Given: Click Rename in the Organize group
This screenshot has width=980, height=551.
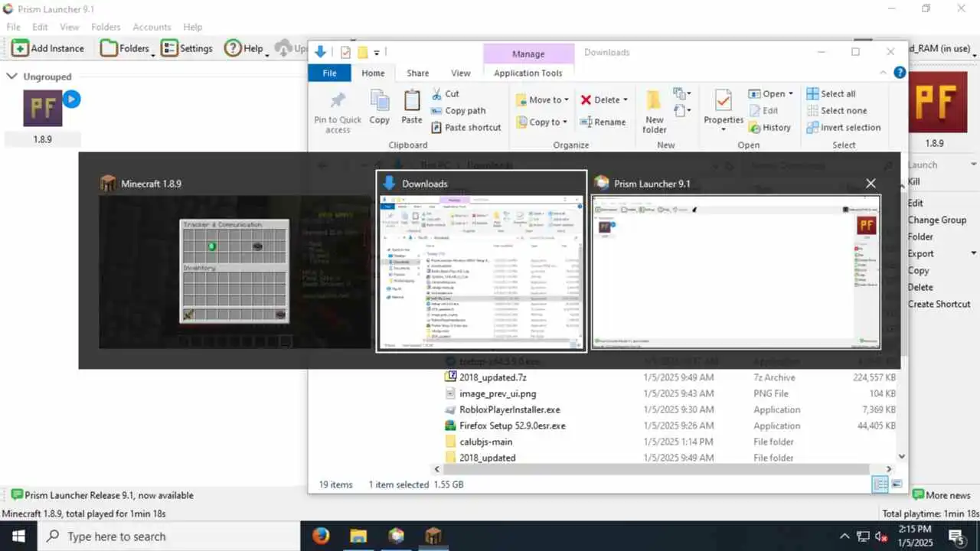Looking at the screenshot, I should (603, 122).
